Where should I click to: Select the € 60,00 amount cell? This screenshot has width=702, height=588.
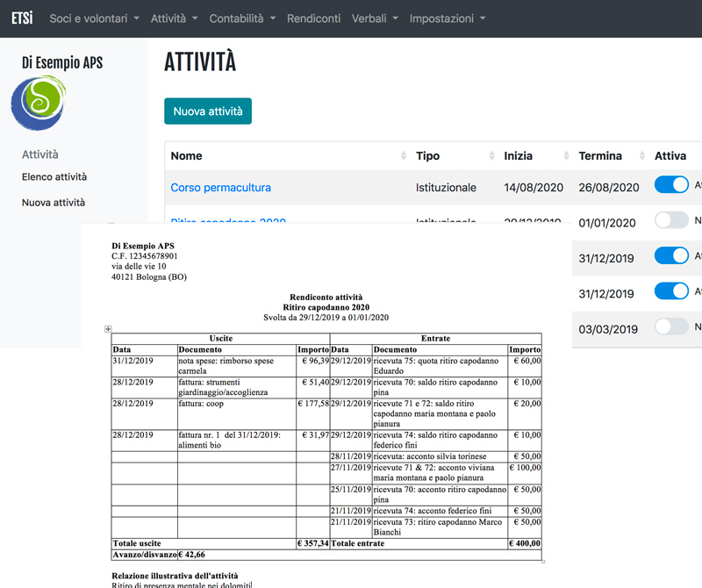tap(525, 366)
